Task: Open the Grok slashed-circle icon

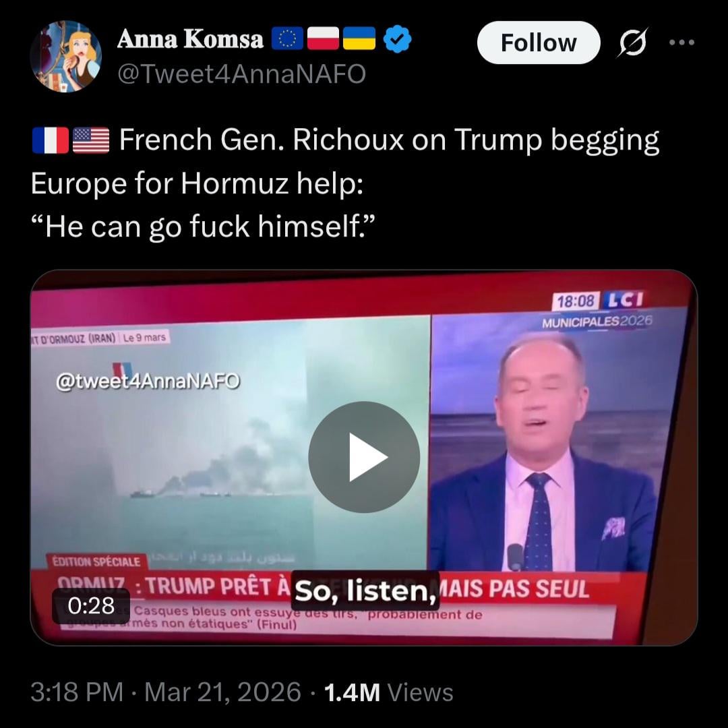Action: pos(632,42)
